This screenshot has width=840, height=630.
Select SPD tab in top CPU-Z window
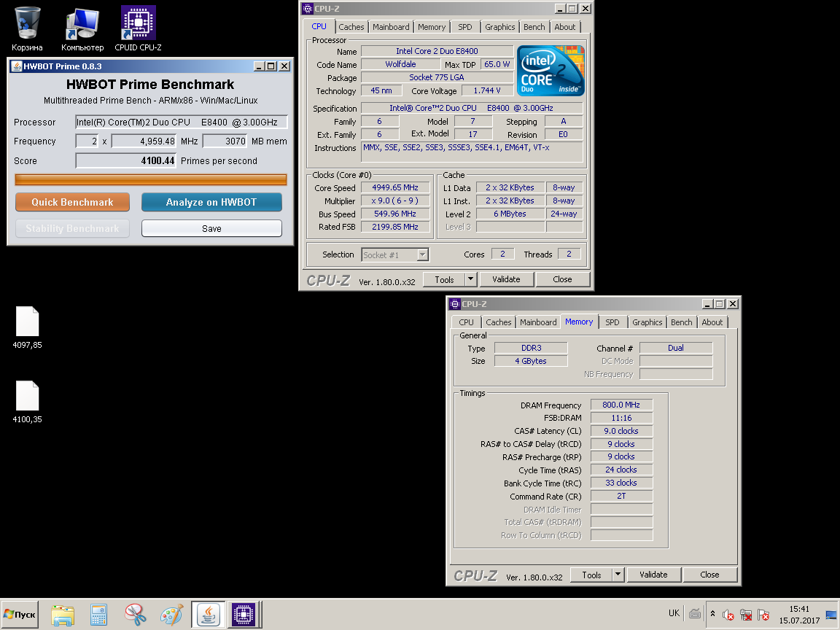(x=465, y=27)
